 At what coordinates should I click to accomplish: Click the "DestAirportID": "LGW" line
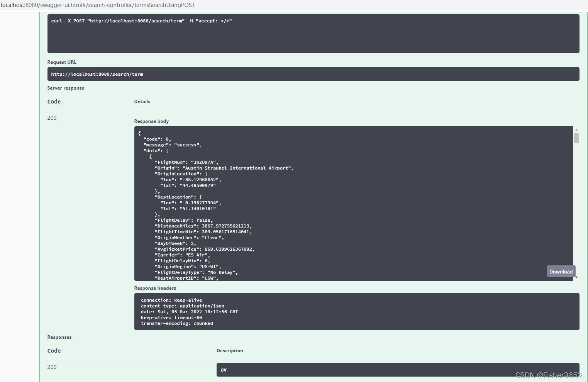click(x=186, y=278)
